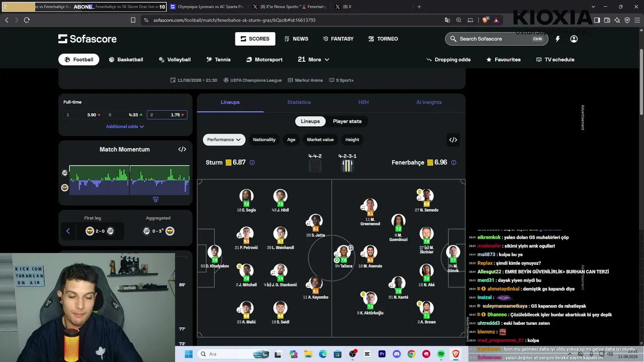Go to Volleyball section
Screen dimensions: 644x362
(175, 59)
